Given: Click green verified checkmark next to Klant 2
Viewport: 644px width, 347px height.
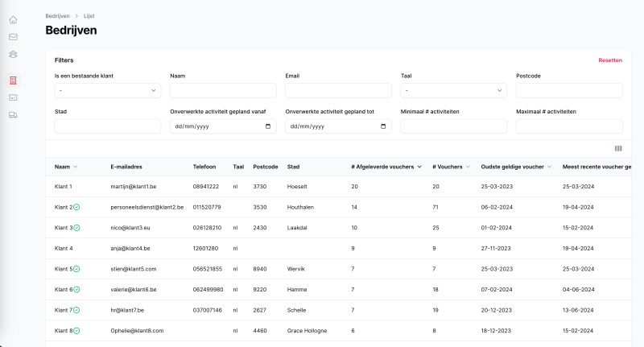Looking at the screenshot, I should point(76,207).
